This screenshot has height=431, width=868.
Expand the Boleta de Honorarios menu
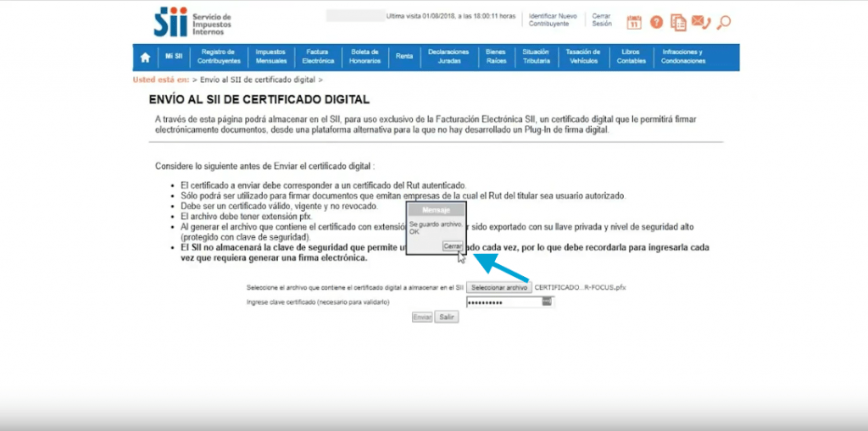(364, 57)
